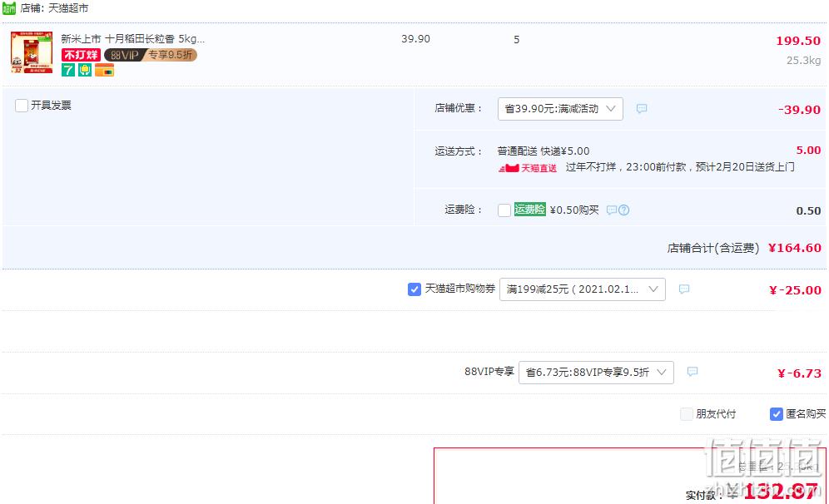This screenshot has width=829, height=504.
Task: Enable the 开具发票 invoice checkbox
Action: [x=22, y=106]
